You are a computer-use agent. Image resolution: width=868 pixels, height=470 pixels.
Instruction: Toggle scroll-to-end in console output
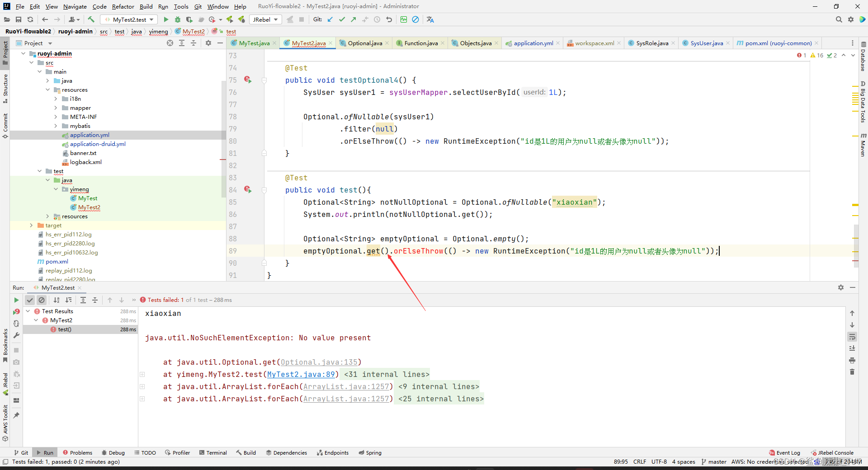point(852,348)
